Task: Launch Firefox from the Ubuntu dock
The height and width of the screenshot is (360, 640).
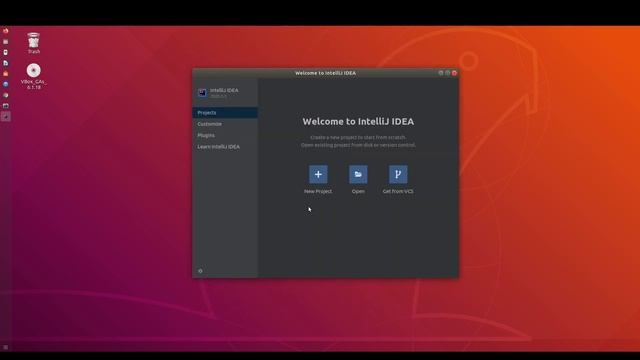Action: (6, 31)
